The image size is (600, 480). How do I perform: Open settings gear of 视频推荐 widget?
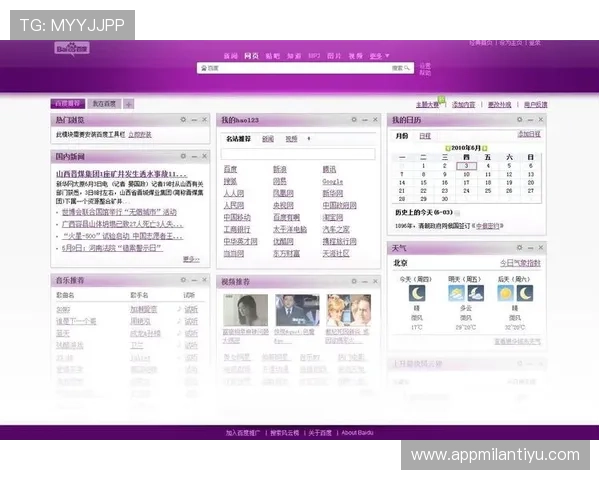[x=354, y=281]
